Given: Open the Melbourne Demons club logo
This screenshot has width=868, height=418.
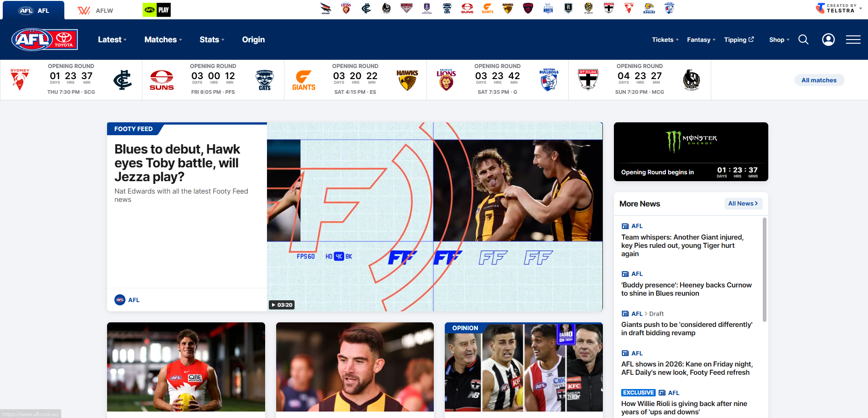Looking at the screenshot, I should click(x=528, y=9).
